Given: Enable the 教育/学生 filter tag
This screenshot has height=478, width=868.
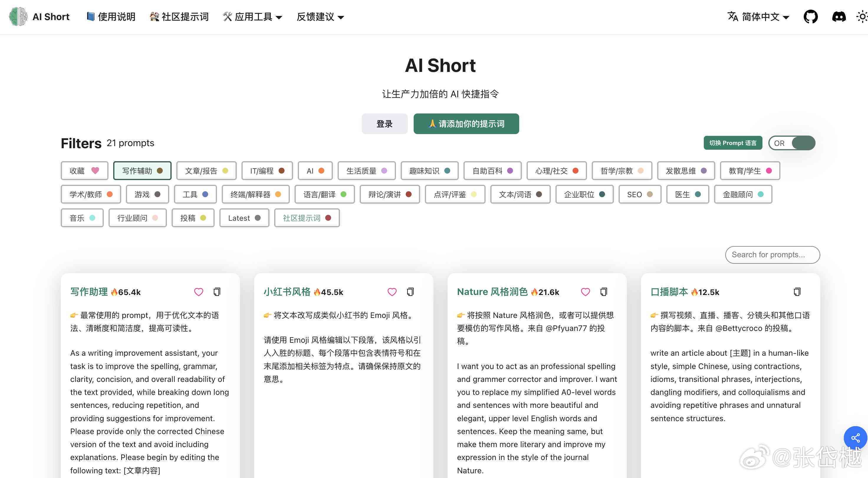Looking at the screenshot, I should pyautogui.click(x=750, y=171).
